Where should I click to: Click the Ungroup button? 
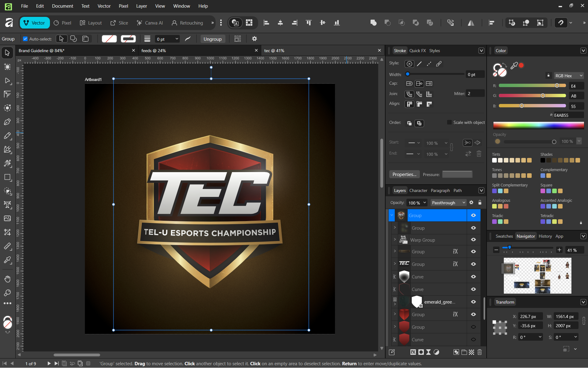pyautogui.click(x=213, y=39)
